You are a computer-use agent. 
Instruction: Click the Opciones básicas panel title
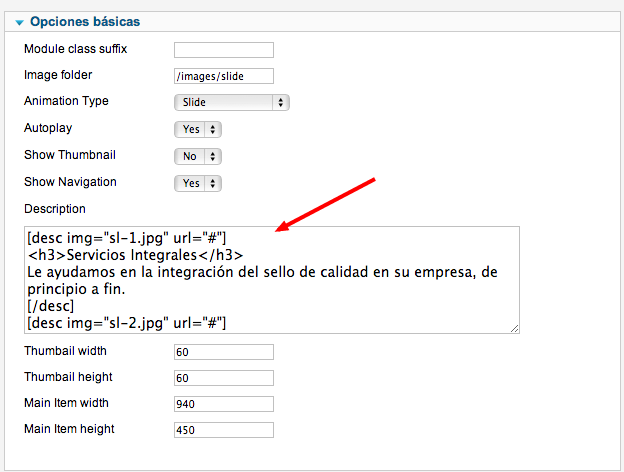[85, 21]
